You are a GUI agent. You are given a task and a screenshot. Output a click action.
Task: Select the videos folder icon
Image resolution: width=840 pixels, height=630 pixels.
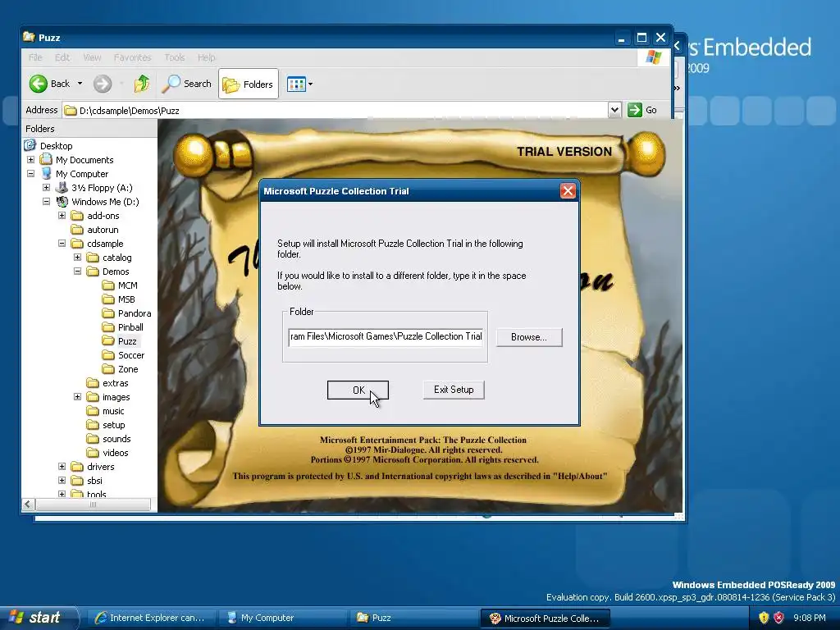93,453
